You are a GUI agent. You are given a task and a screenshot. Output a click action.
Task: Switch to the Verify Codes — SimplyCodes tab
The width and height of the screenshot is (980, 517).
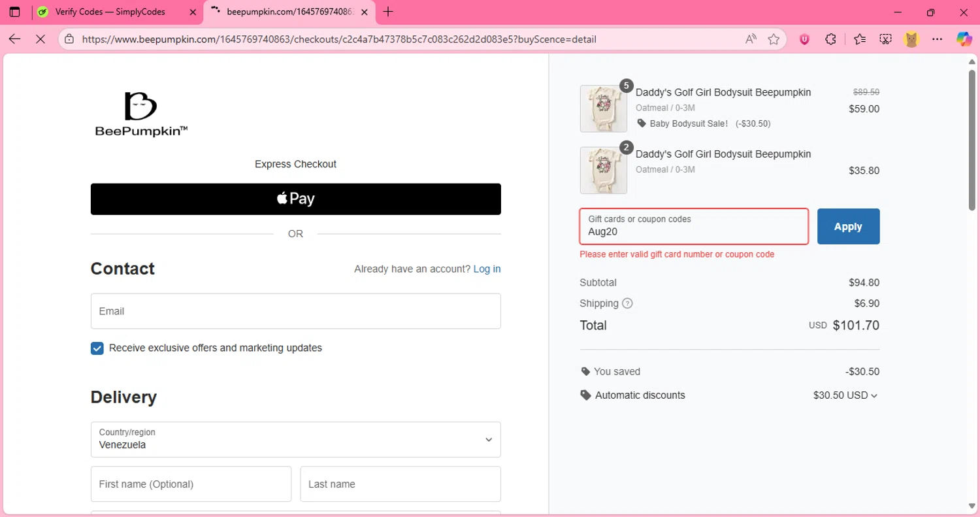118,12
